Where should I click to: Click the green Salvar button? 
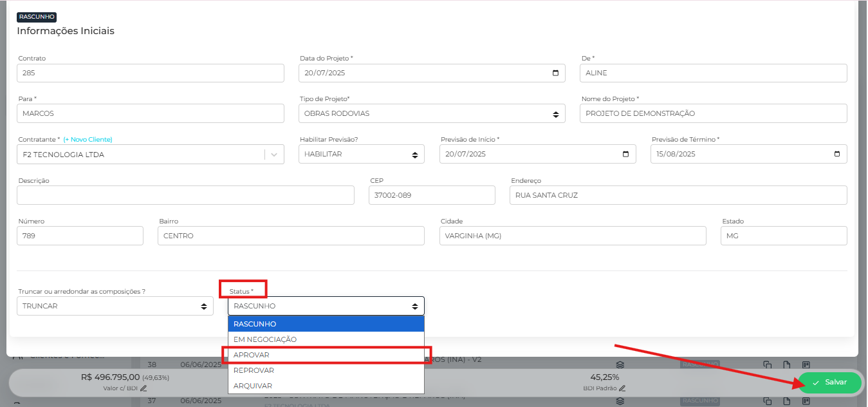[829, 383]
